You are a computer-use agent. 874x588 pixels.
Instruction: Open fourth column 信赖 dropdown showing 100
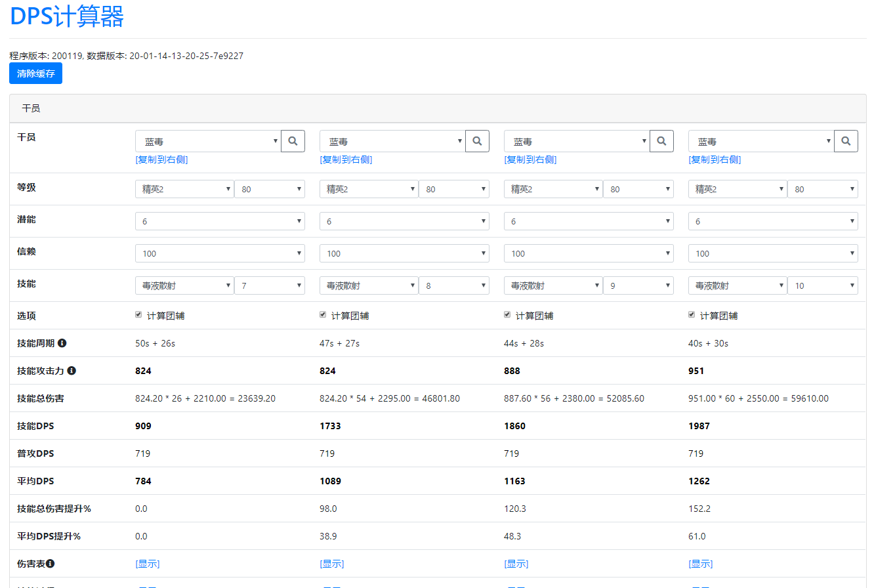(773, 253)
